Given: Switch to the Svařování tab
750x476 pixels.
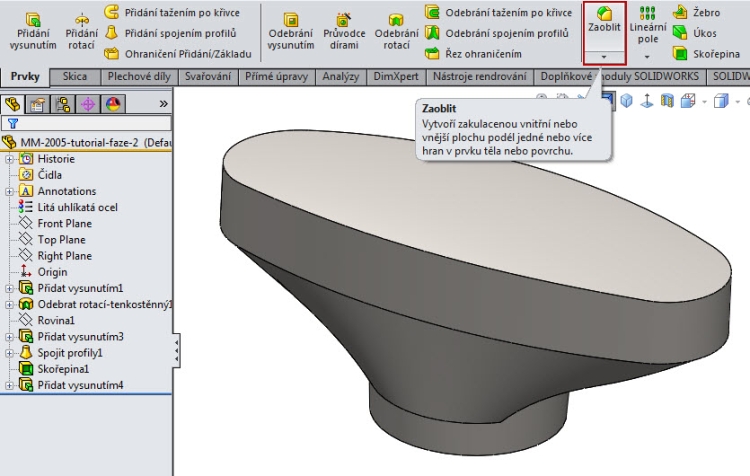Looking at the screenshot, I should (x=208, y=77).
